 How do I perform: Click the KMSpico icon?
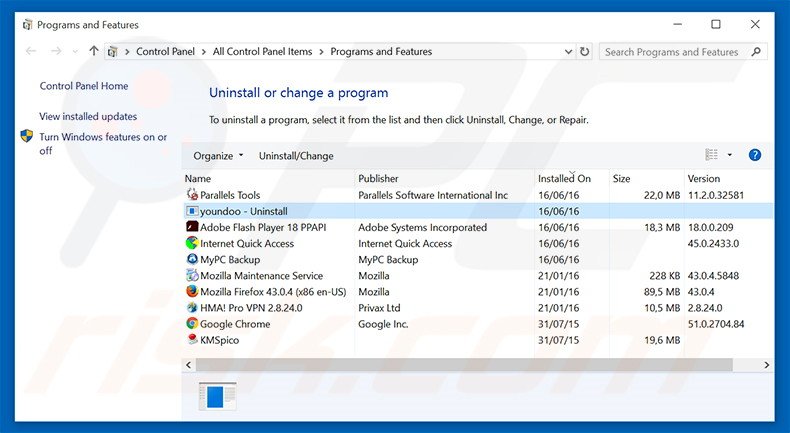pos(192,340)
